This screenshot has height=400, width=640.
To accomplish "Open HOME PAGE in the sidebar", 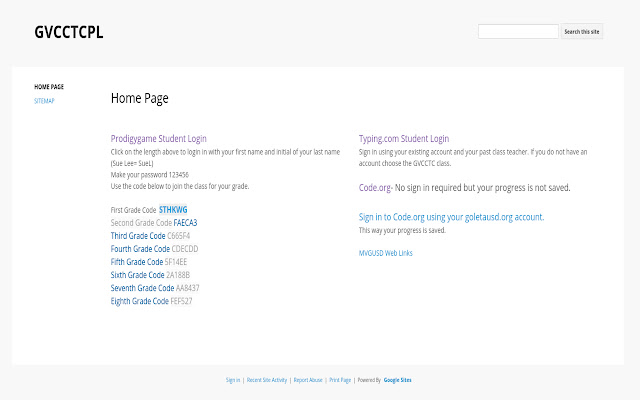I will [x=49, y=87].
